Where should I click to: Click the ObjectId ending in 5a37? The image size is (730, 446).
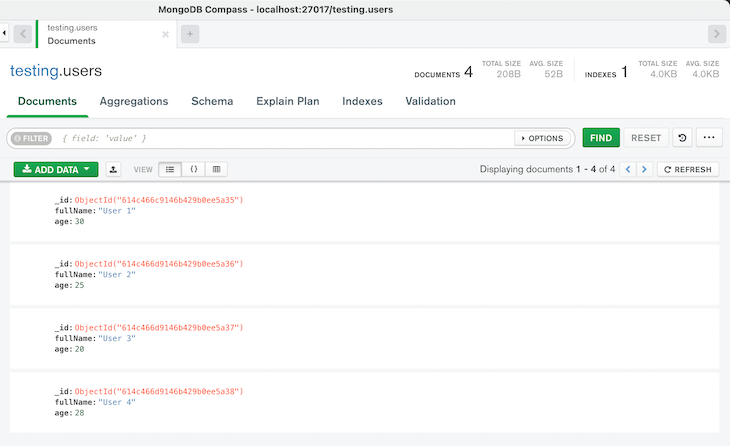(159, 328)
